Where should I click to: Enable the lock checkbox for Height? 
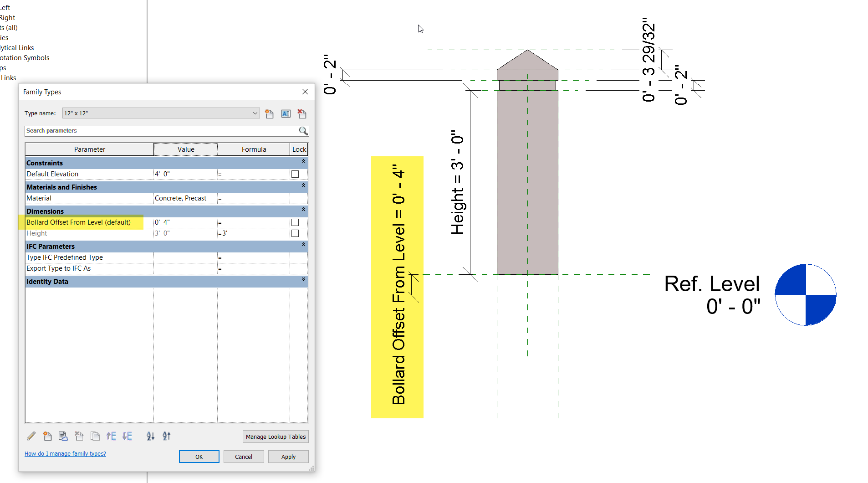coord(295,233)
